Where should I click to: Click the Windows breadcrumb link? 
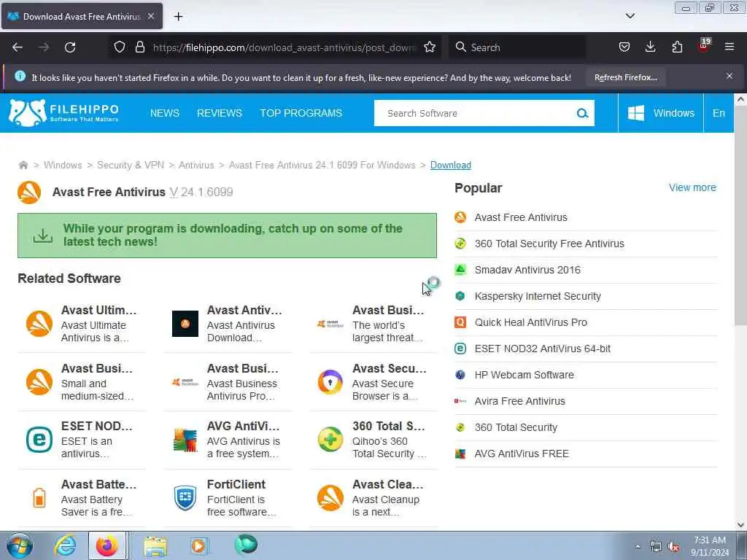(63, 166)
